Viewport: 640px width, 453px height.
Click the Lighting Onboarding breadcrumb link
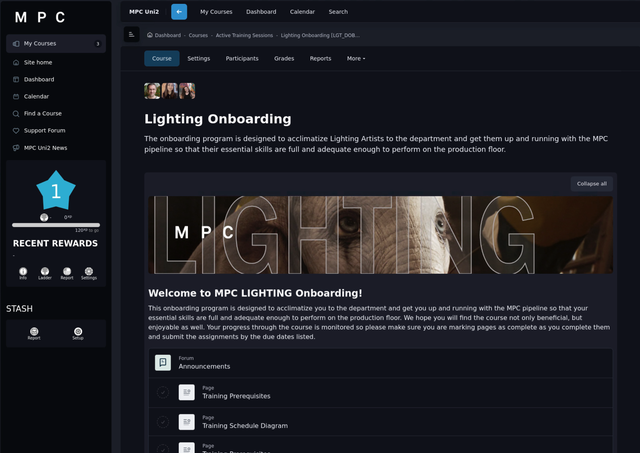tap(320, 36)
